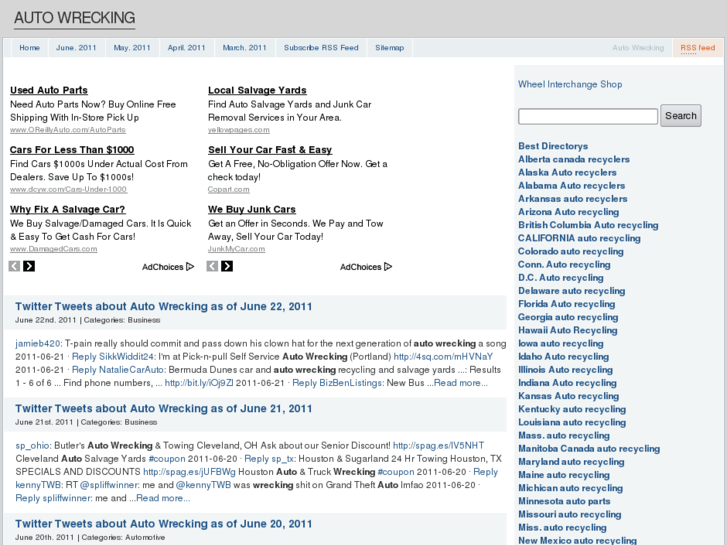Screen dimensions: 727x545
Task: Go to the March. 2011 archive
Action: pos(245,48)
